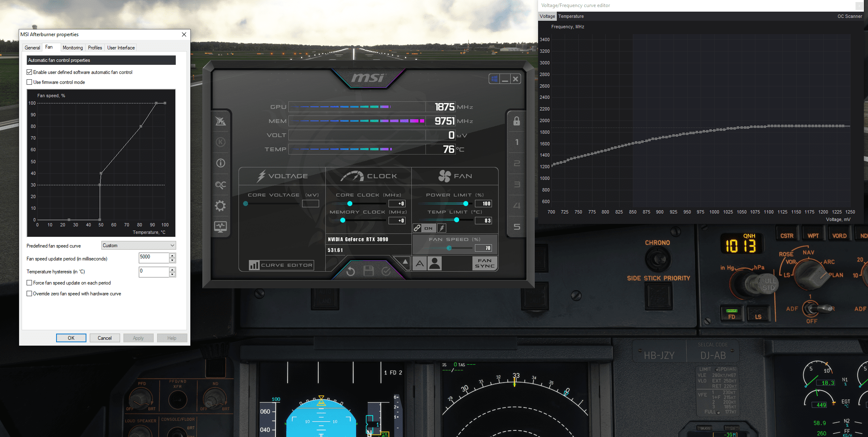Click the Core Voltage slider handle
This screenshot has height=437, width=868.
pos(246,204)
